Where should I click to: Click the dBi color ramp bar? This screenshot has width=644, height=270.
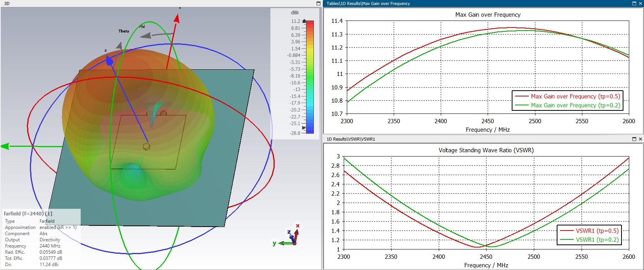click(x=310, y=77)
